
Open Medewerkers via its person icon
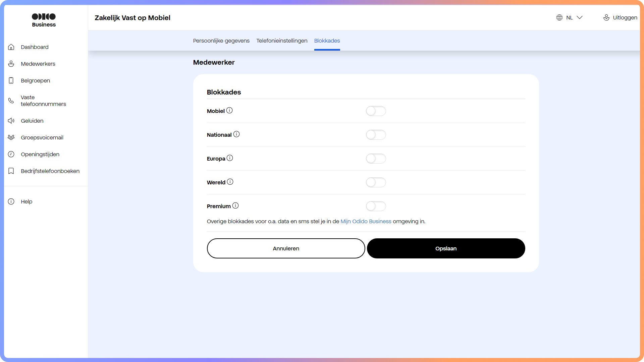pyautogui.click(x=11, y=64)
